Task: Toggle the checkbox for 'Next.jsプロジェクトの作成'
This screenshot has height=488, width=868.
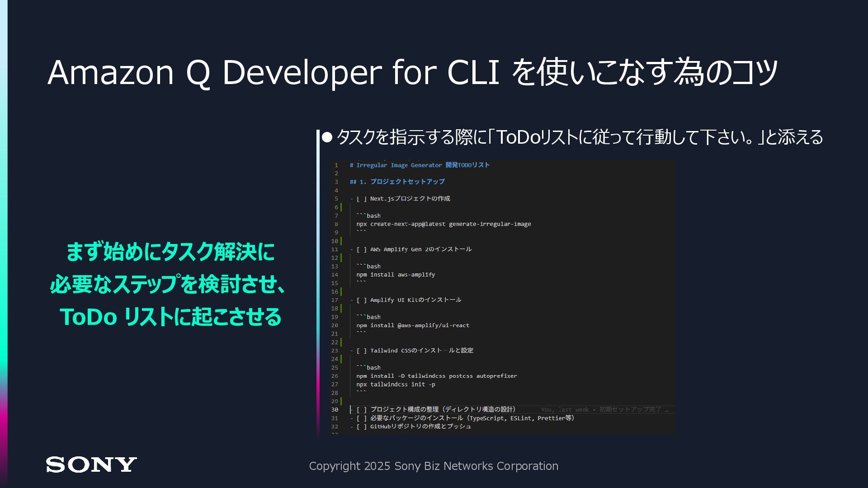Action: pyautogui.click(x=362, y=199)
